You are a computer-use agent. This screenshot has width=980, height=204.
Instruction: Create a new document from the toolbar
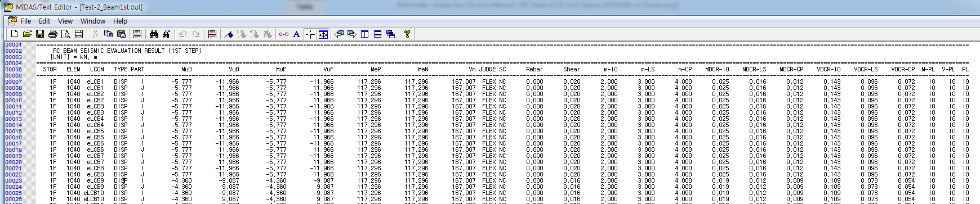click(x=14, y=34)
